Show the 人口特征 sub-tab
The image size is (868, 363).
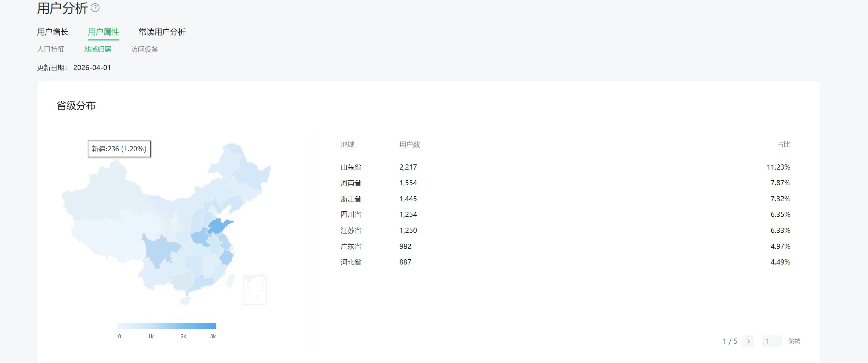[51, 49]
